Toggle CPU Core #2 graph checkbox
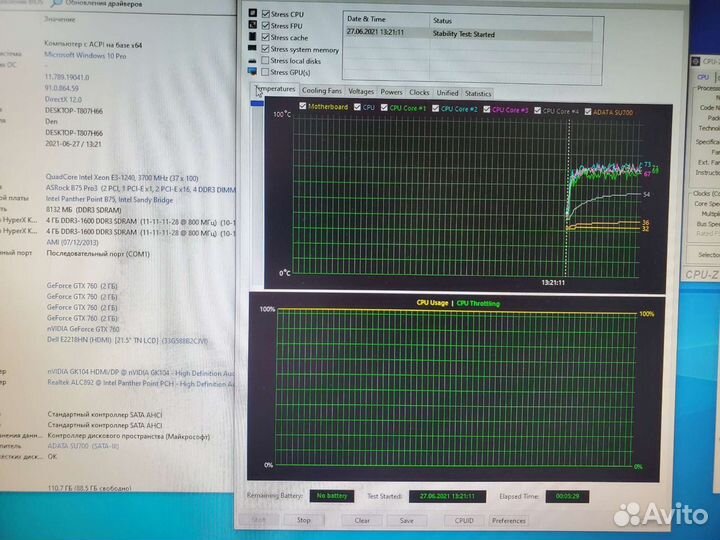The height and width of the screenshot is (540, 720). 435,108
